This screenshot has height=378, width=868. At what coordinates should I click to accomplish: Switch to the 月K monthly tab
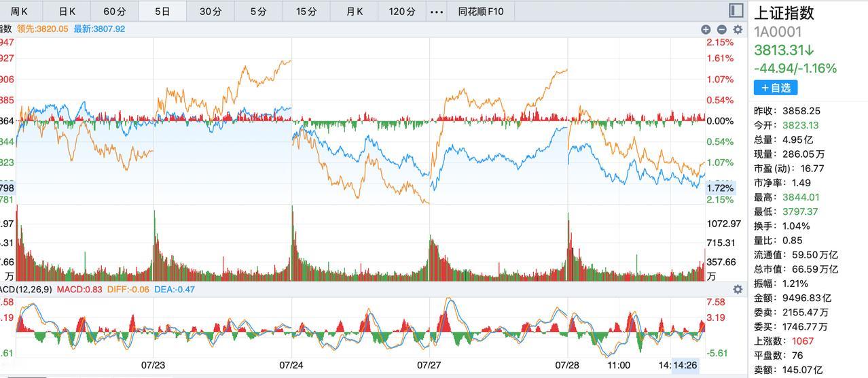point(355,12)
